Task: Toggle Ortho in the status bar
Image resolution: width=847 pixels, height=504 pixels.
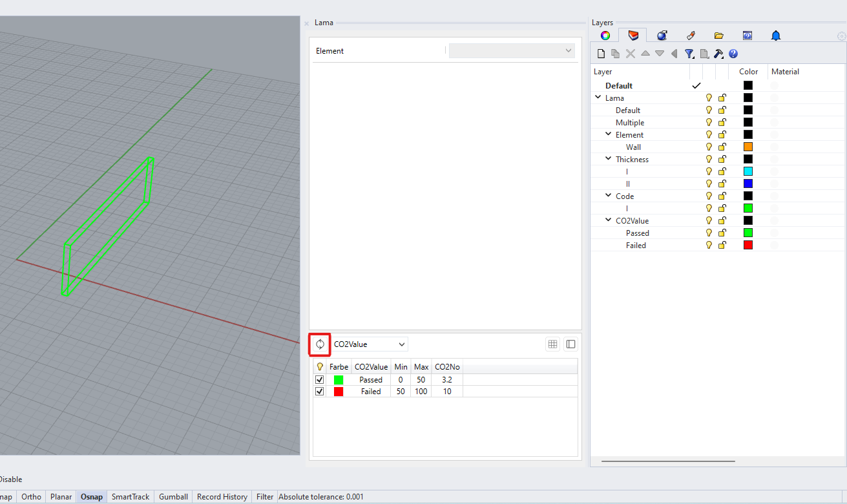Action: tap(31, 497)
